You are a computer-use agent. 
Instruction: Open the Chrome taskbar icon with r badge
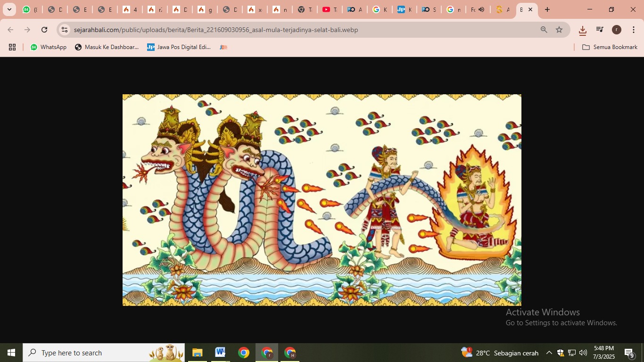267,353
